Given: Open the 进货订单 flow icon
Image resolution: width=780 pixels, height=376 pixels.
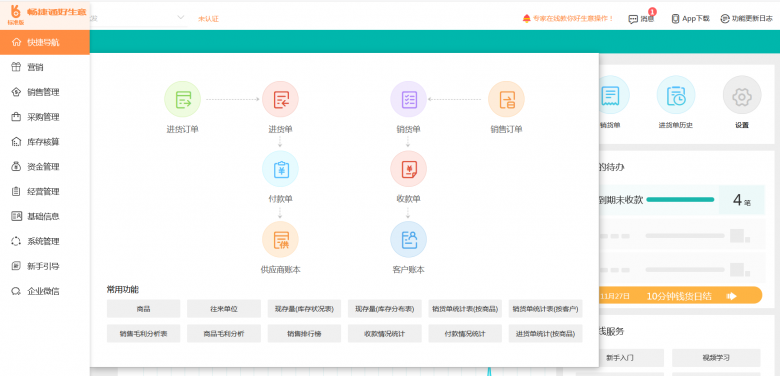Looking at the screenshot, I should point(182,99).
